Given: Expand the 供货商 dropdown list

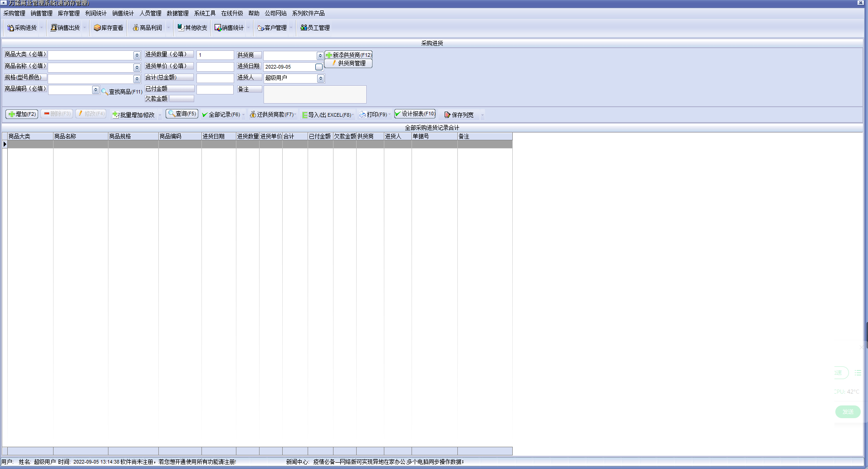Looking at the screenshot, I should tap(320, 55).
